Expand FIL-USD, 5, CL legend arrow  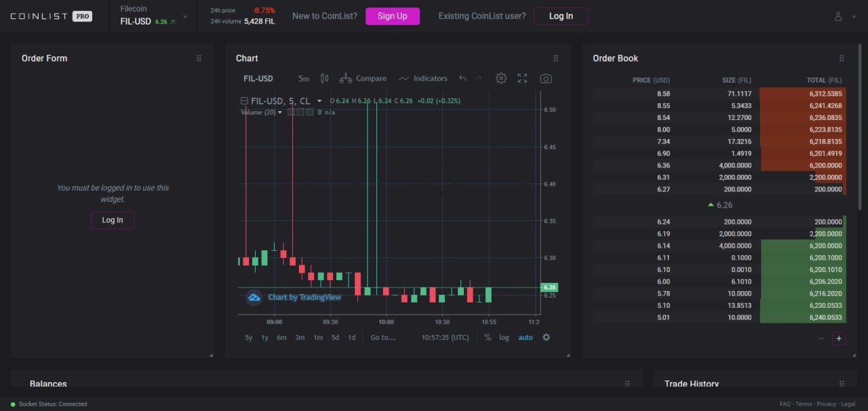(x=319, y=101)
